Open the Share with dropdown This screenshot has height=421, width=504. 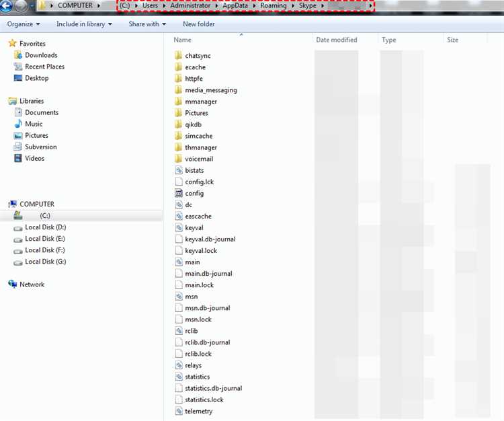(147, 24)
